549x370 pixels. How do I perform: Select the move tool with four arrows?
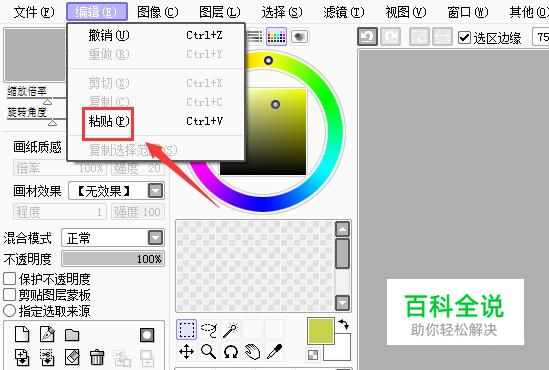[186, 351]
